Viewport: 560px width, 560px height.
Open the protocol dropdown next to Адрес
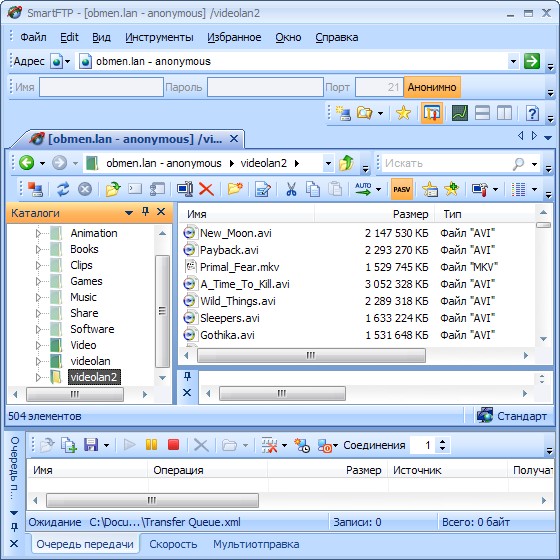click(x=68, y=61)
